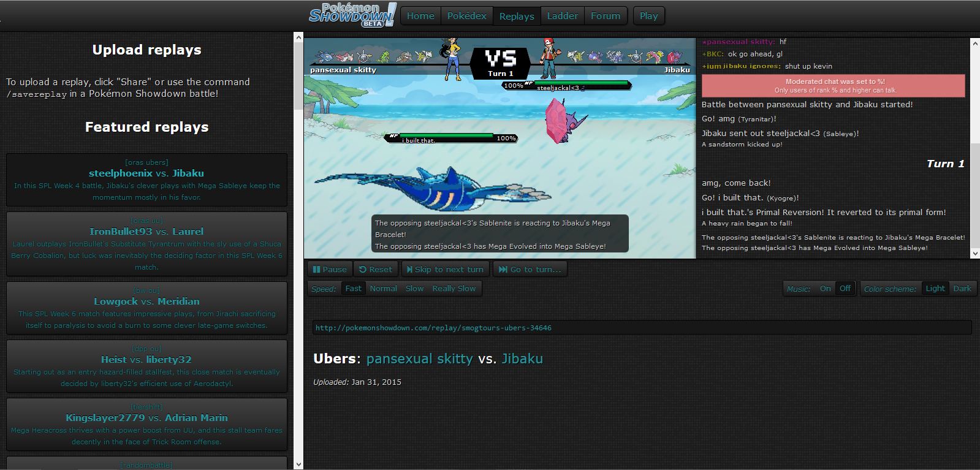Image resolution: width=980 pixels, height=470 pixels.
Task: Switch color scheme to Light
Action: coord(935,289)
